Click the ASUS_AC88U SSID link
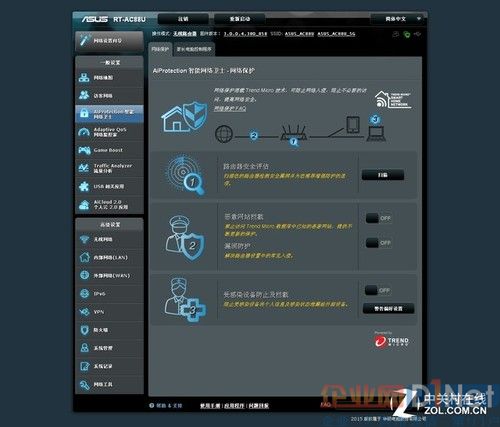The image size is (500, 427). [299, 34]
